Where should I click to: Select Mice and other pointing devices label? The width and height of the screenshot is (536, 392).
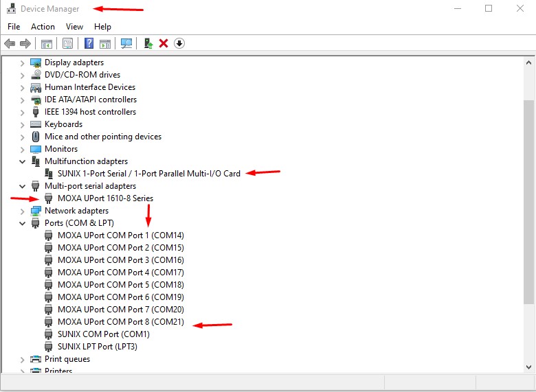pyautogui.click(x=103, y=137)
